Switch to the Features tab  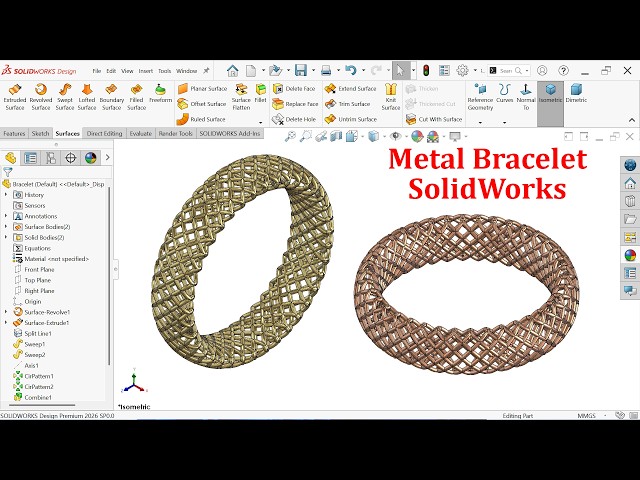14,133
